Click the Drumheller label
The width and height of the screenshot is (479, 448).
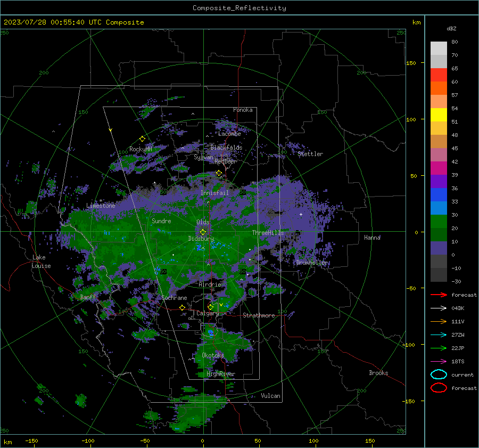point(312,263)
